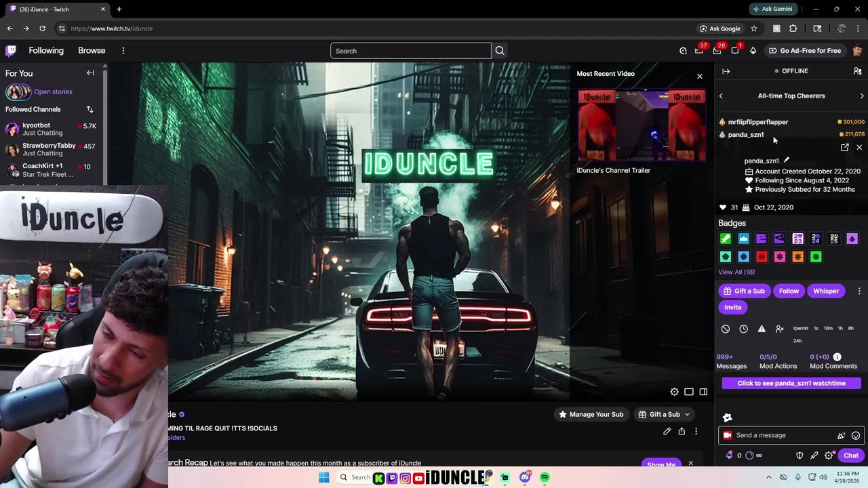
Task: Click the Invite button
Action: (x=733, y=307)
